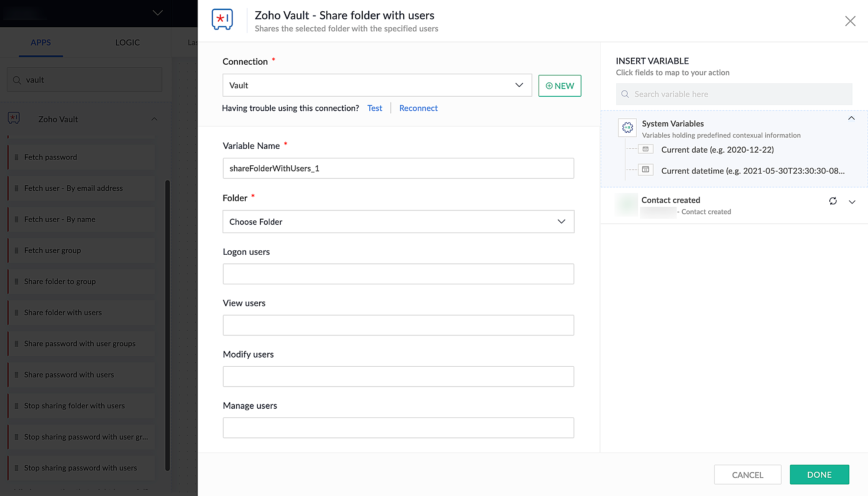This screenshot has width=868, height=496.
Task: Click the sidebar vertical scrollbar
Action: [168, 325]
